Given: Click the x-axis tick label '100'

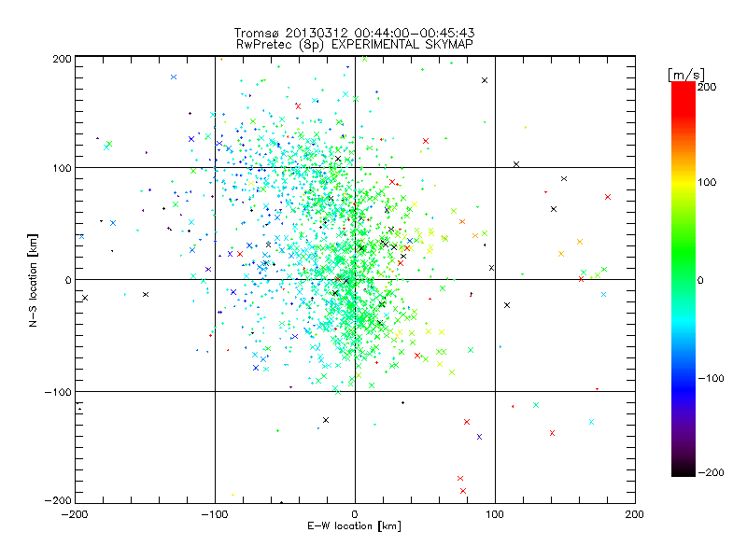Looking at the screenshot, I should pos(495,514).
